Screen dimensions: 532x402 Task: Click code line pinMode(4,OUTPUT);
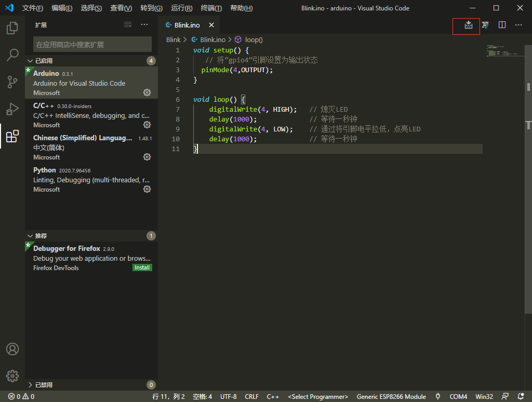(237, 70)
